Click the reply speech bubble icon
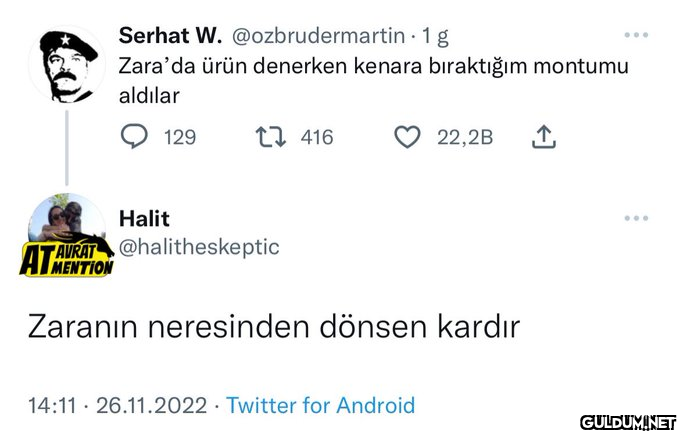This screenshot has width=680, height=434. (x=134, y=137)
